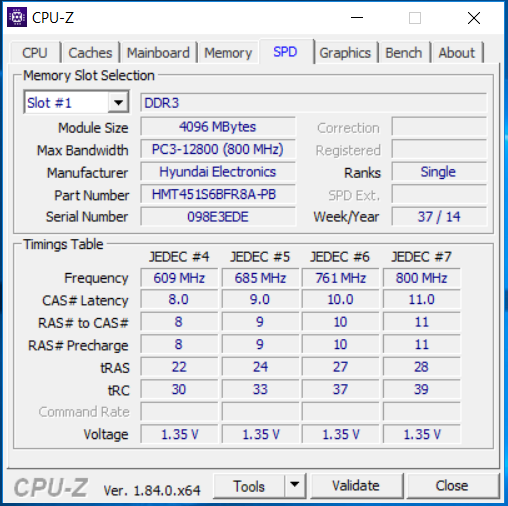Close the CPU-Z window with X
Screen dimensions: 508x506
474,18
